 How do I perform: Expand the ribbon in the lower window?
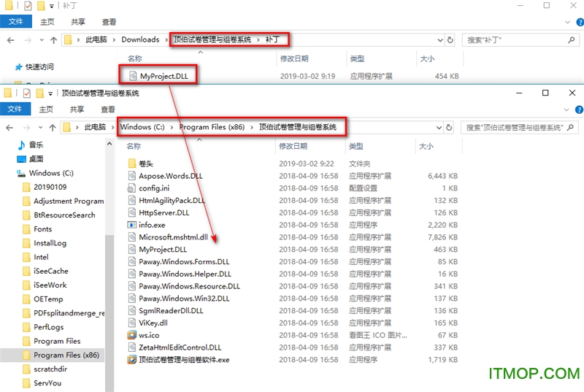pyautogui.click(x=563, y=109)
